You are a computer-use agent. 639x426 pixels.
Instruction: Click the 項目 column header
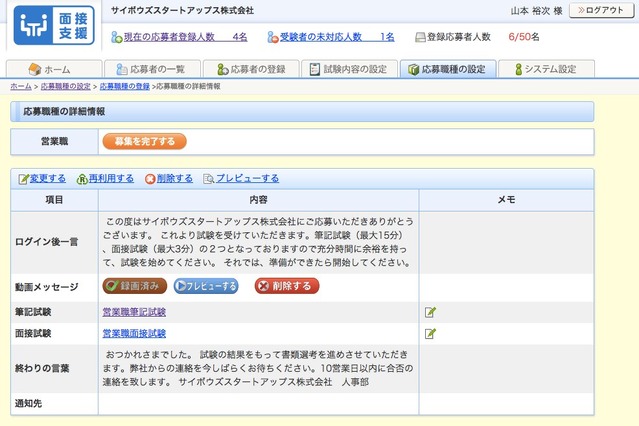pyautogui.click(x=54, y=200)
